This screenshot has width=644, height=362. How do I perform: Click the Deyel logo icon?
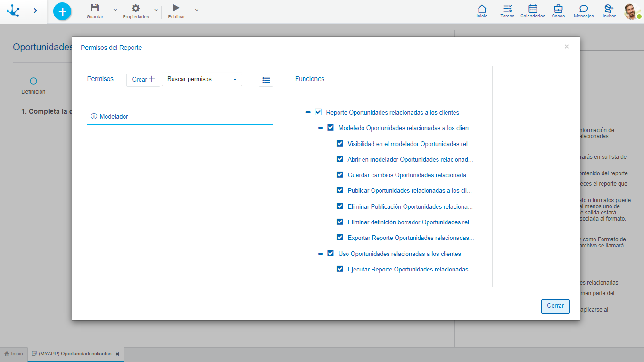point(13,10)
